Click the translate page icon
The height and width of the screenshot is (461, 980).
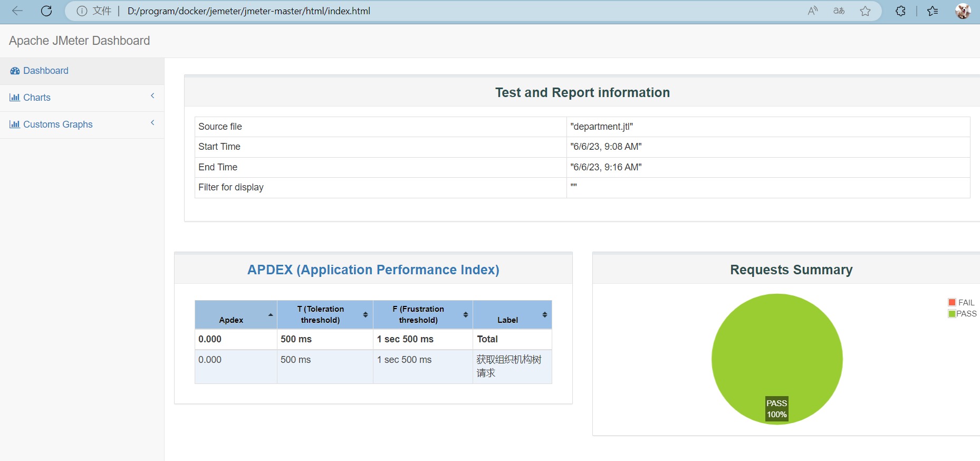[x=839, y=11]
